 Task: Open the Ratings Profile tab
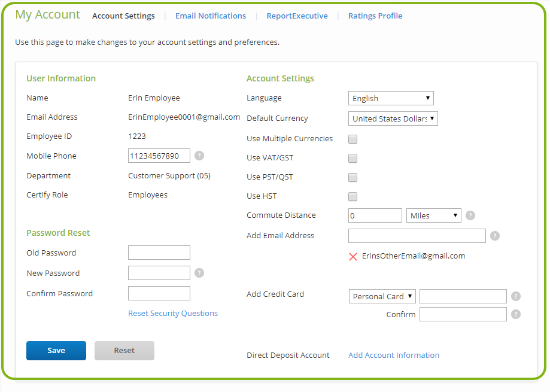tap(375, 16)
